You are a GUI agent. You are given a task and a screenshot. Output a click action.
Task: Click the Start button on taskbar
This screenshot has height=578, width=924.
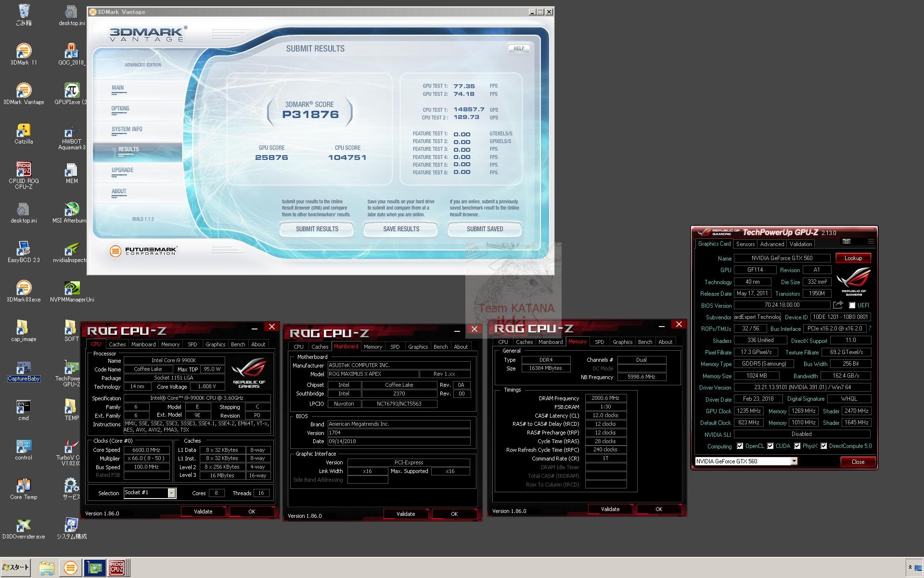tap(16, 568)
